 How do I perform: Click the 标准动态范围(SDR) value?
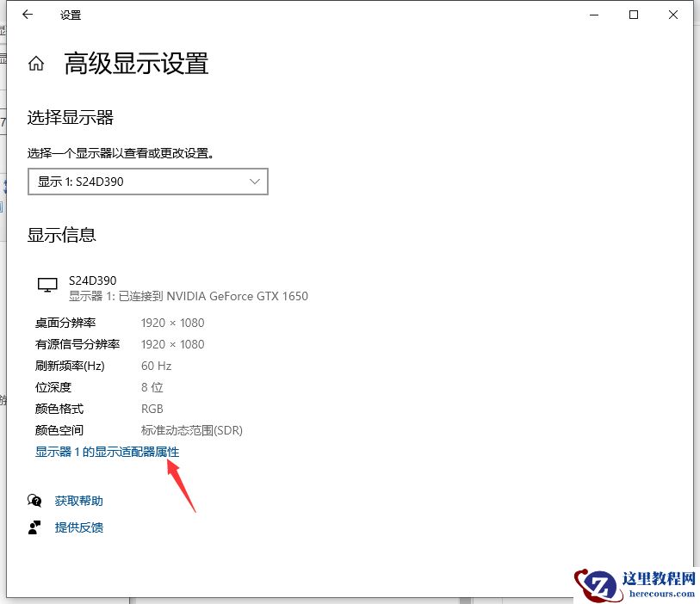tap(191, 430)
